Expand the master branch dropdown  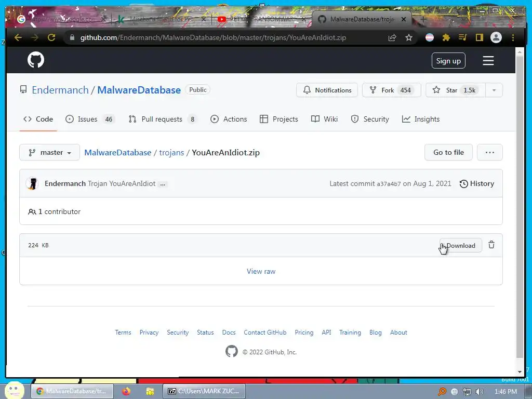(49, 152)
